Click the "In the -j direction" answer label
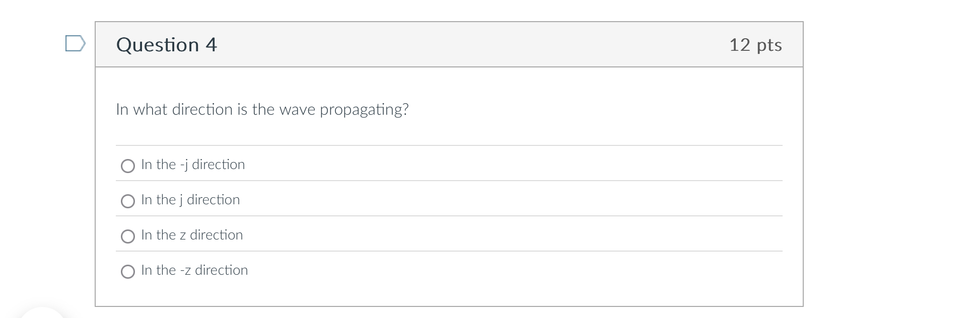 tap(193, 165)
